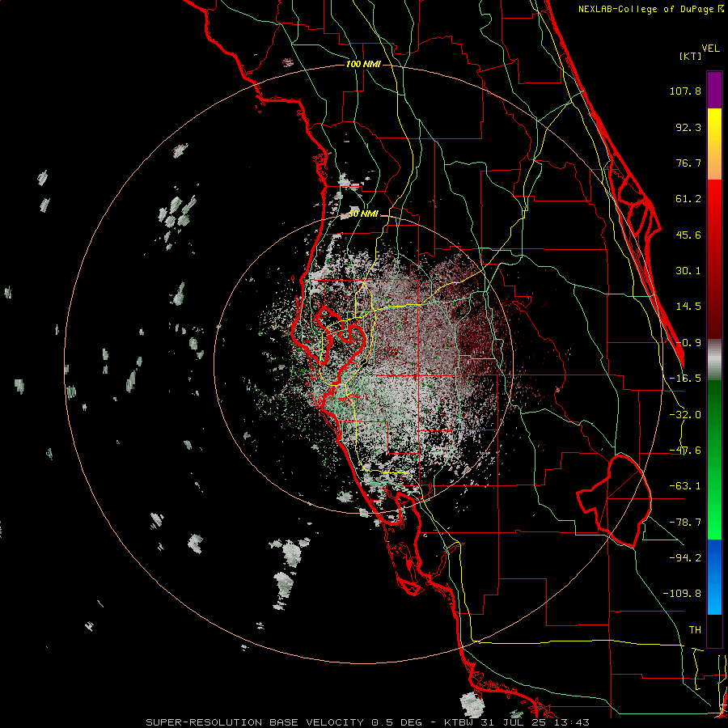
Task: Pick the gray near-zero segment of the color bar
Action: tap(714, 360)
